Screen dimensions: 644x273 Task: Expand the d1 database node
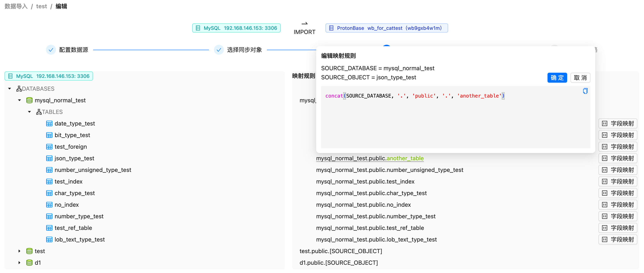pos(19,262)
